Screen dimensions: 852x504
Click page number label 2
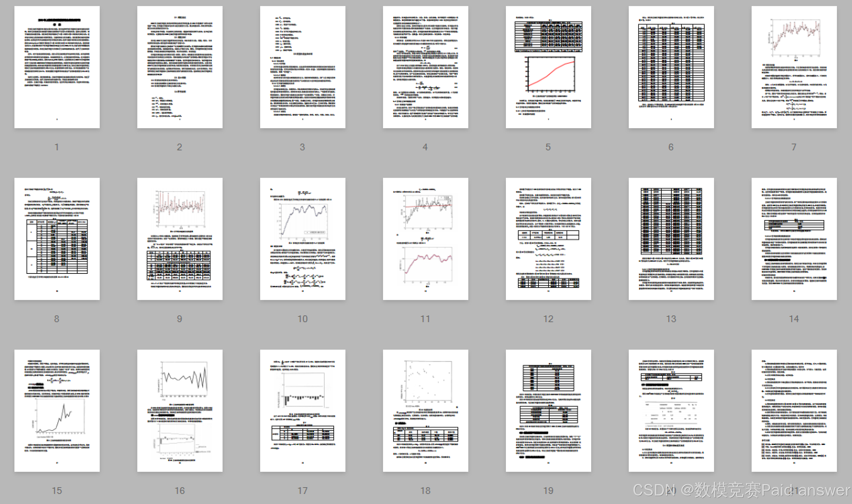pyautogui.click(x=179, y=147)
